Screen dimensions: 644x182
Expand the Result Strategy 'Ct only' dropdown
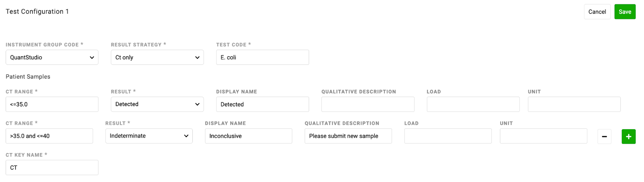pos(157,58)
